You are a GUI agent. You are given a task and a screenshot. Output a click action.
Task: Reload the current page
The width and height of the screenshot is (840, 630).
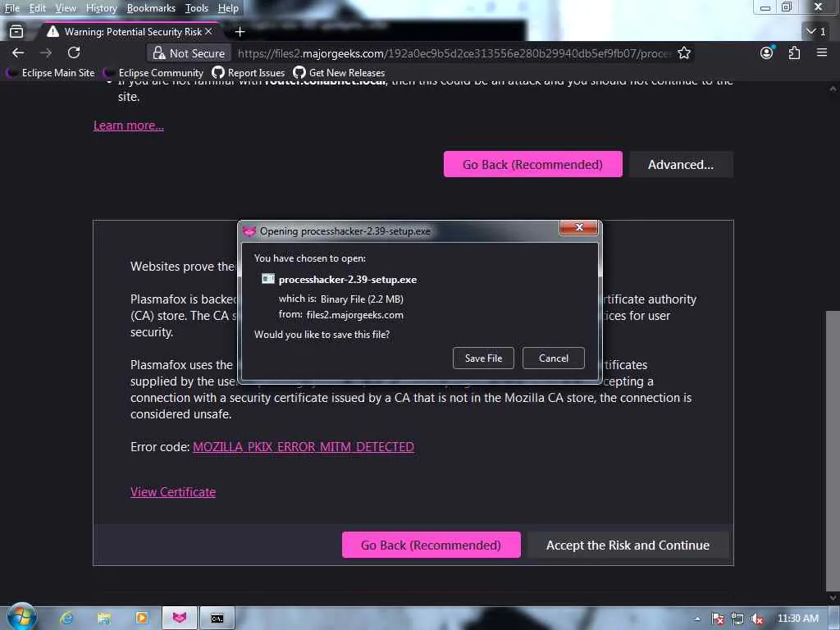(x=74, y=52)
